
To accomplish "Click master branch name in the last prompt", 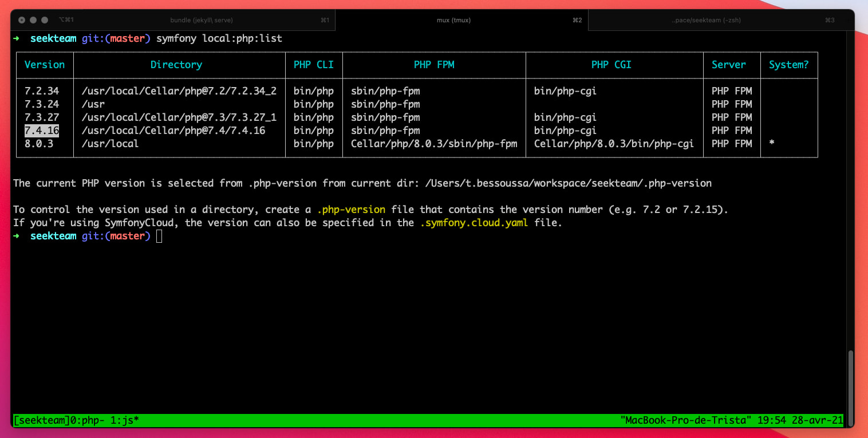I will click(x=128, y=236).
